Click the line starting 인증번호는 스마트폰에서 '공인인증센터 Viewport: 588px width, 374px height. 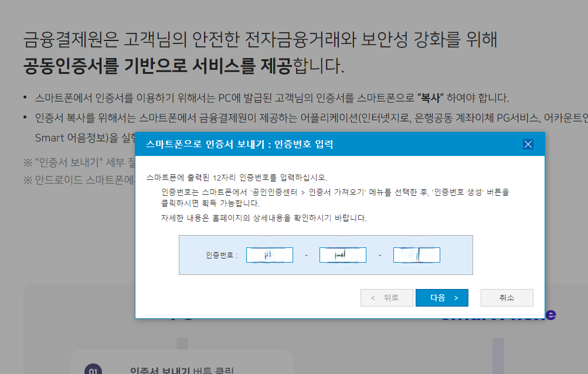tap(335, 192)
